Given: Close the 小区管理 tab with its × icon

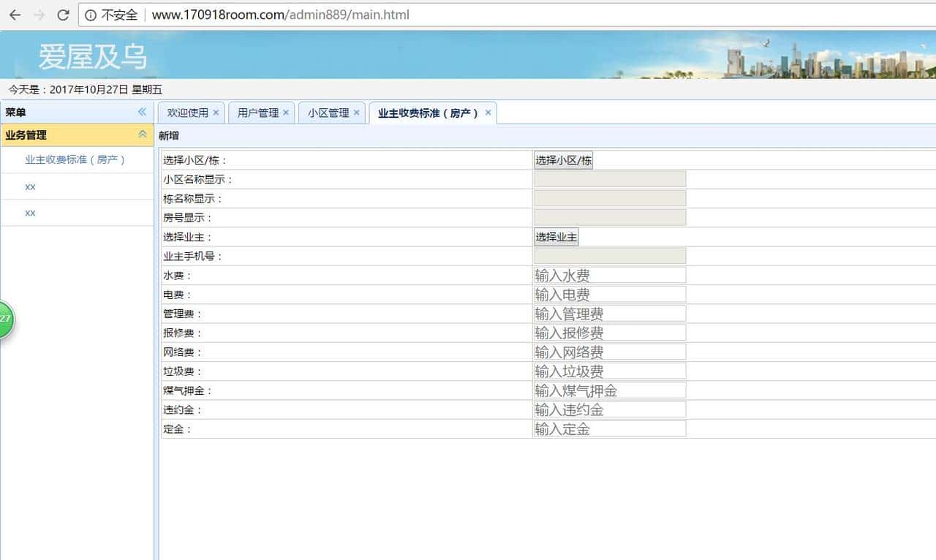Looking at the screenshot, I should (356, 113).
